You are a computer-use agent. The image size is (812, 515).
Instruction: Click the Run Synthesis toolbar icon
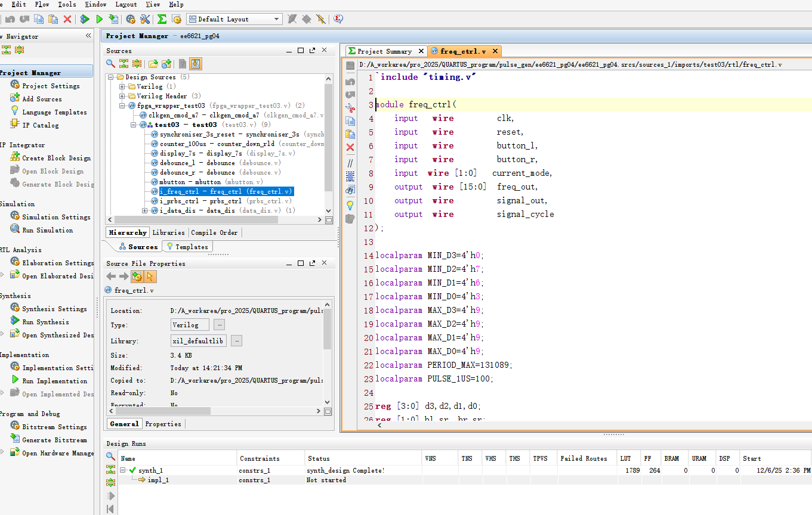click(85, 19)
